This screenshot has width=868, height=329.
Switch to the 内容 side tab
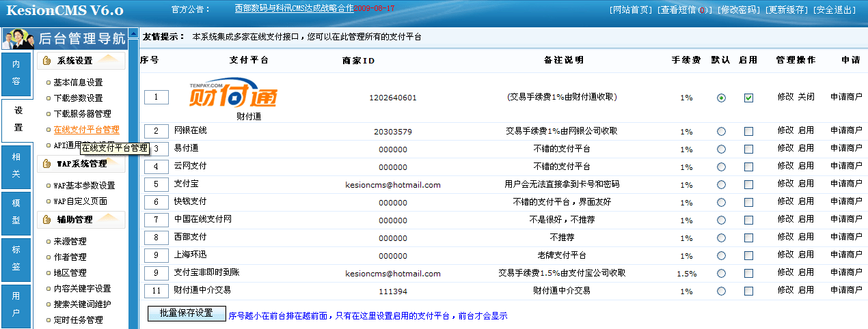(x=16, y=74)
